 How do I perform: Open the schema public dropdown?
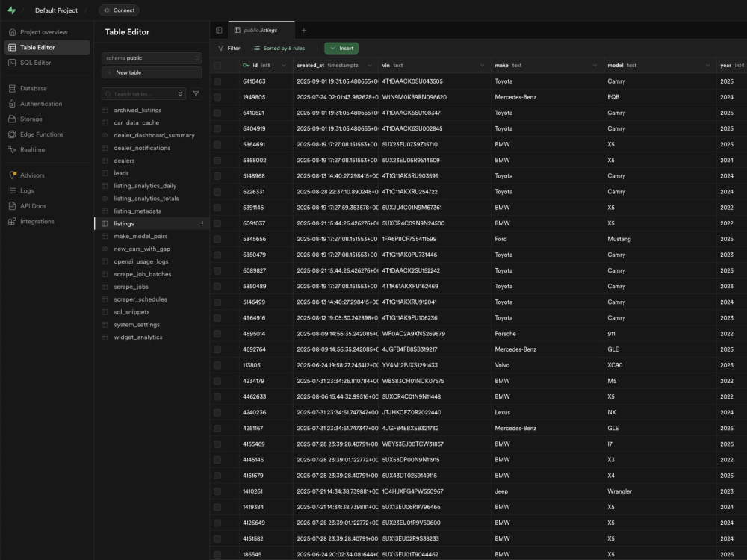click(x=152, y=58)
